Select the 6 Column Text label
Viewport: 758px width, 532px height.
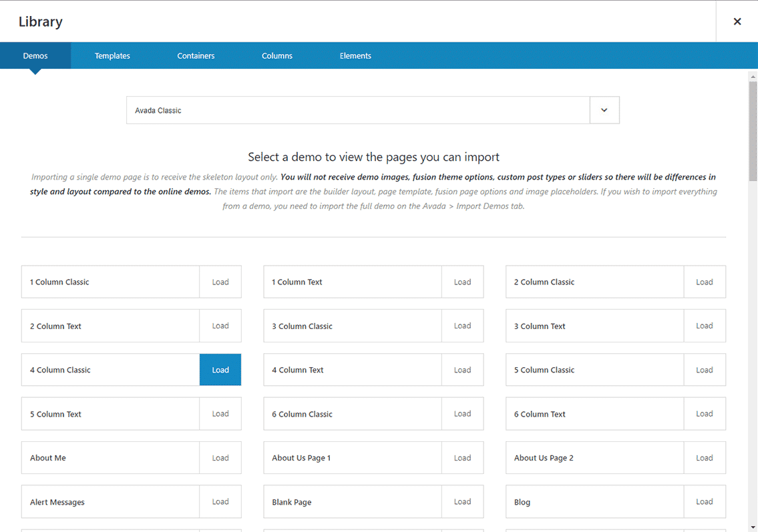(x=540, y=414)
